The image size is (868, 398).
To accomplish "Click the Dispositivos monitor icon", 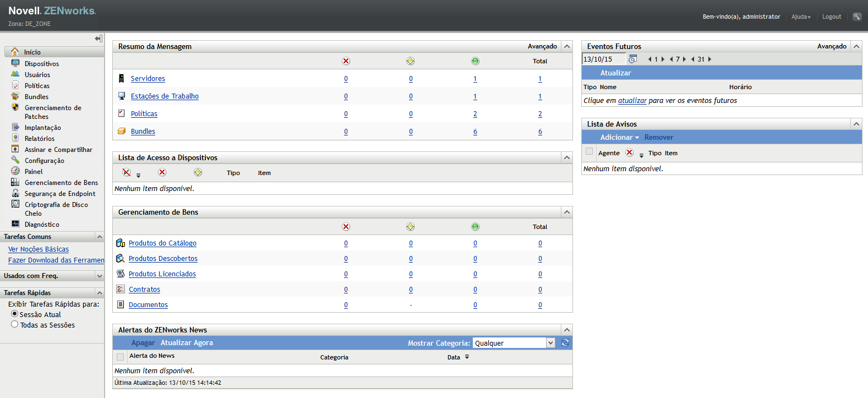I will coord(15,63).
